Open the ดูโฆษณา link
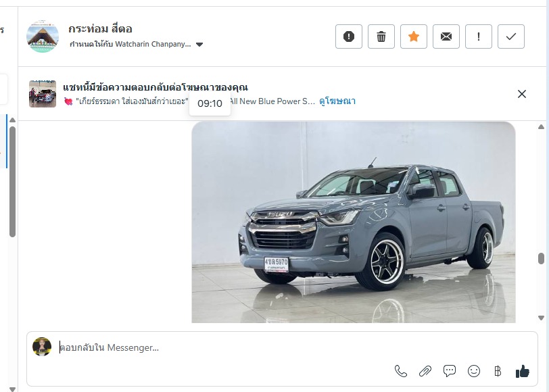The height and width of the screenshot is (392, 549). 337,101
